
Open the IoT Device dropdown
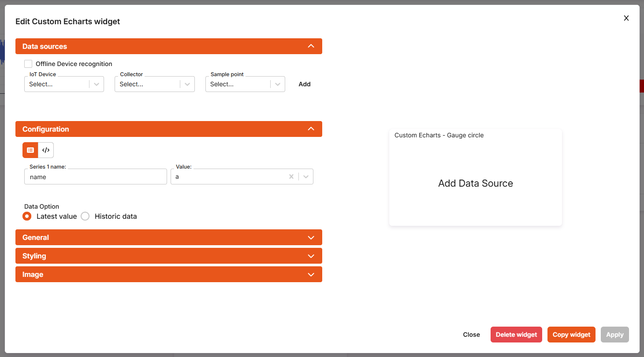[64, 84]
